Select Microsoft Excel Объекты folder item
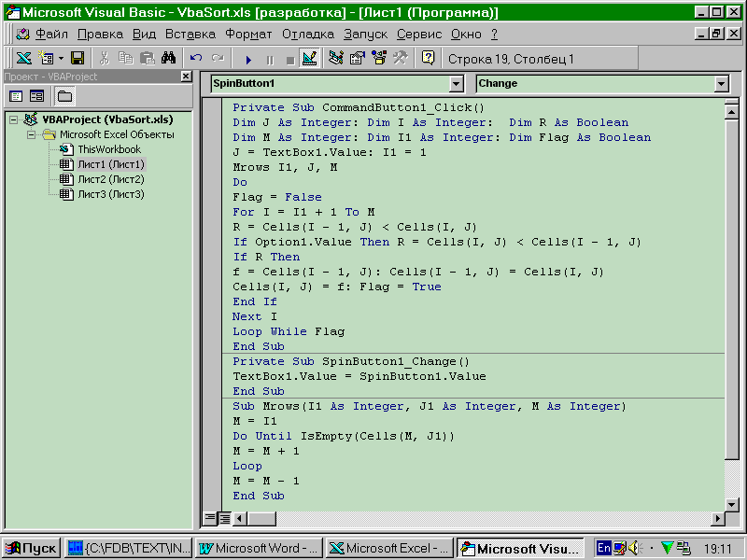 click(117, 134)
